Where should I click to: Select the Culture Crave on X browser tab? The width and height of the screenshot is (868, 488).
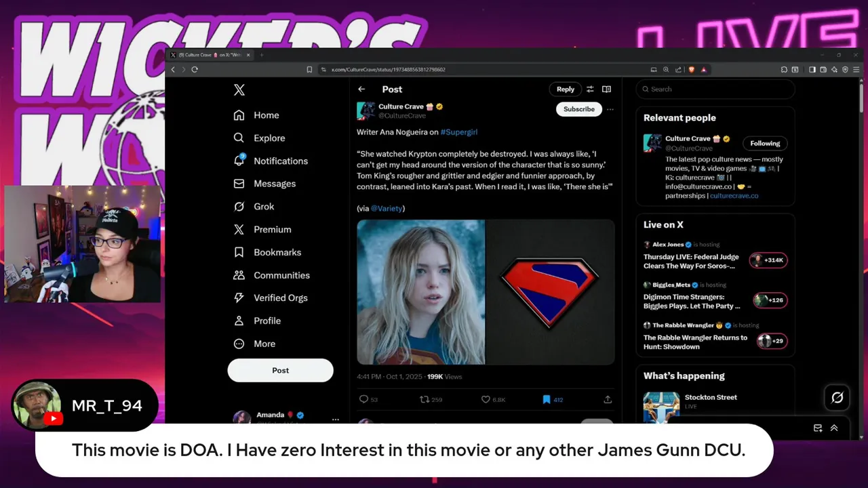click(210, 55)
